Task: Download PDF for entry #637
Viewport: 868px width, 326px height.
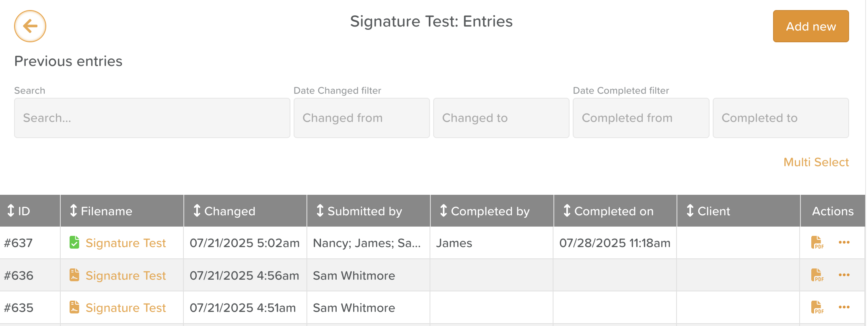Action: (817, 243)
